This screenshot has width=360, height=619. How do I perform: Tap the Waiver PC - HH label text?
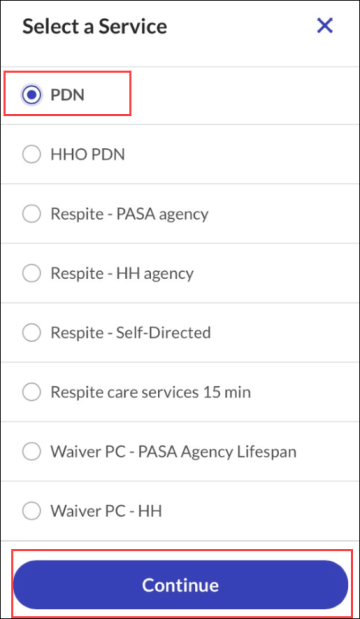[x=106, y=512]
